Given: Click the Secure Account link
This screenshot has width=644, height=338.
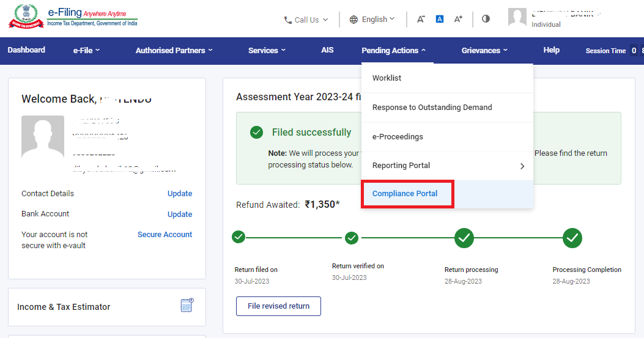Looking at the screenshot, I should point(165,235).
